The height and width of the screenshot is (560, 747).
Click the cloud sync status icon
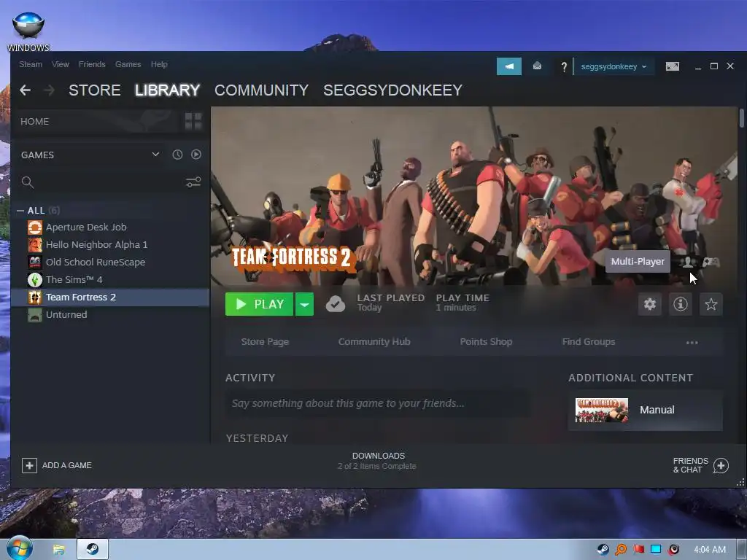(336, 304)
